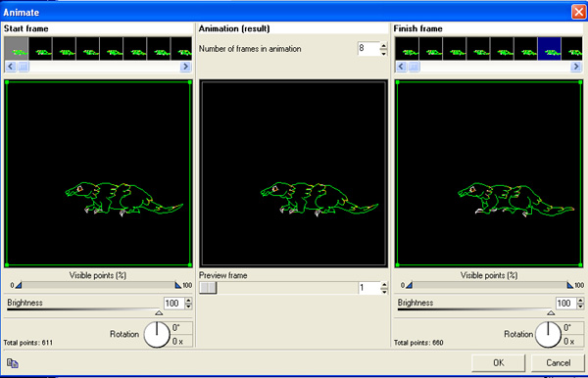Screen dimensions: 588x378
Task: Click Finish frame visible points left marker
Action: [409, 286]
